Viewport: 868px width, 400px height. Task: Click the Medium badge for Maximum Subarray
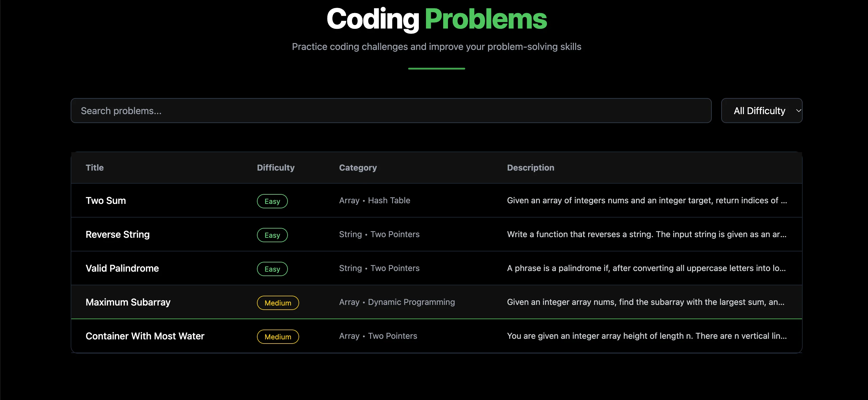[x=278, y=303]
